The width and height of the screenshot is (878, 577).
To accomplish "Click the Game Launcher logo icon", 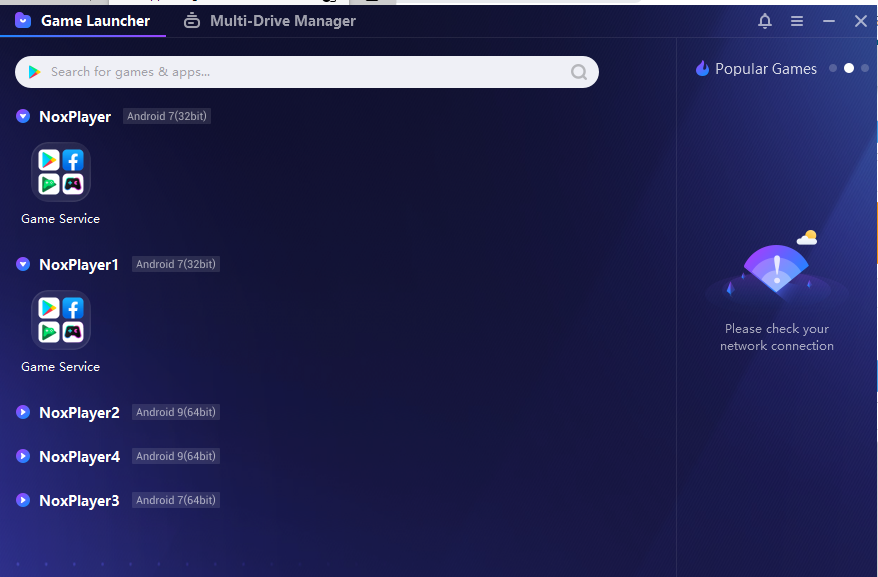I will (x=23, y=21).
